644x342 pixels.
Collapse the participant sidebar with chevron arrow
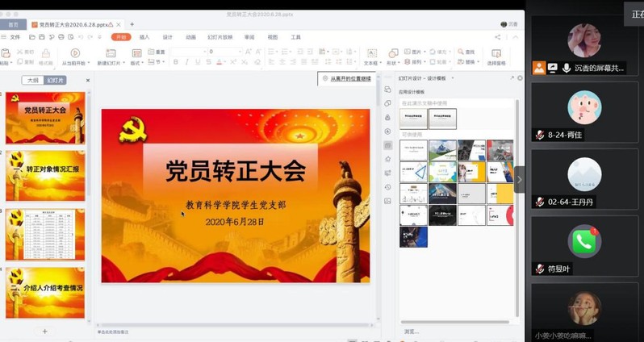pos(520,179)
